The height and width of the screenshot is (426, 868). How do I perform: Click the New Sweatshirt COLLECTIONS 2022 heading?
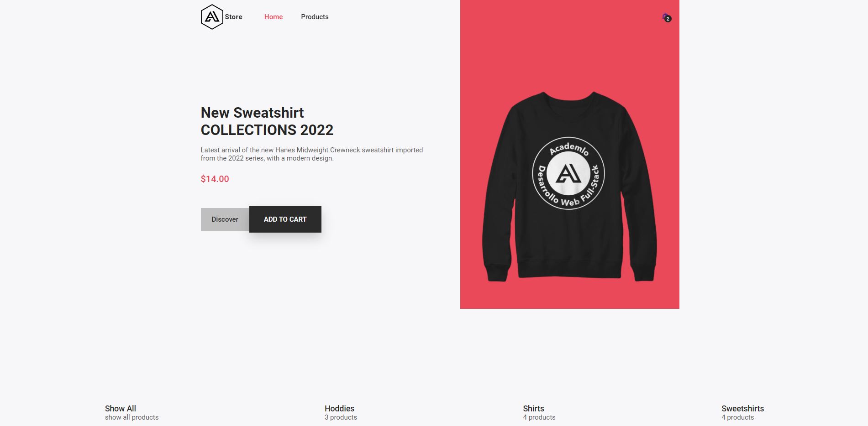(267, 121)
